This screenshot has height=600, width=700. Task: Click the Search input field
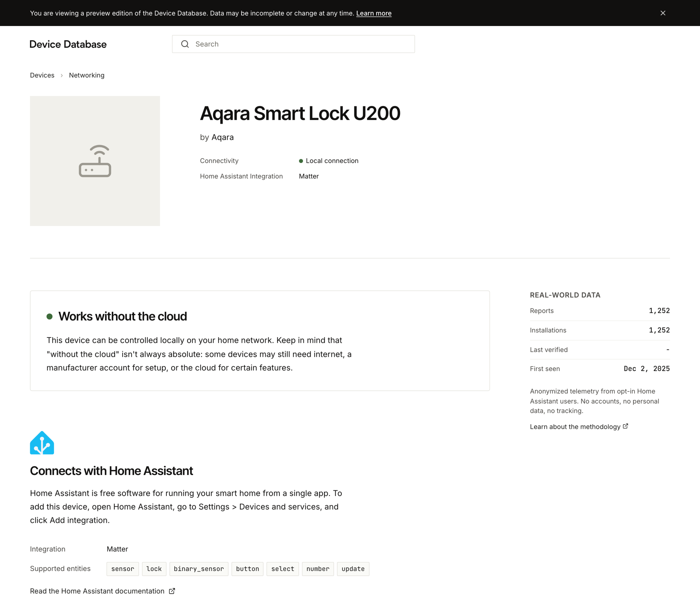[293, 44]
